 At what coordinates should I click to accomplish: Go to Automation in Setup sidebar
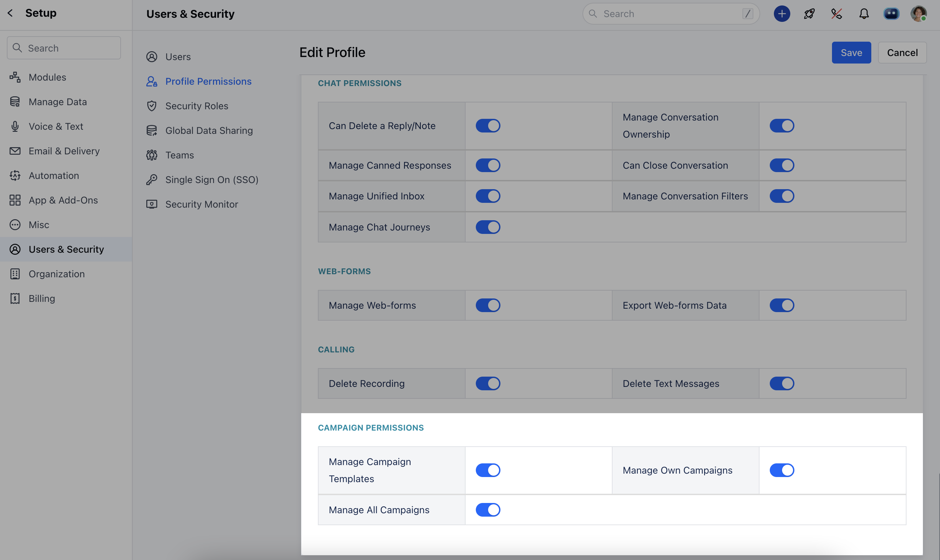54,176
